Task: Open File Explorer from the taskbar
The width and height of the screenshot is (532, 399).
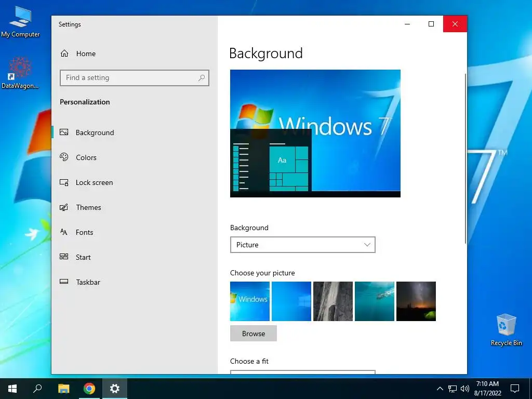Action: pos(63,389)
